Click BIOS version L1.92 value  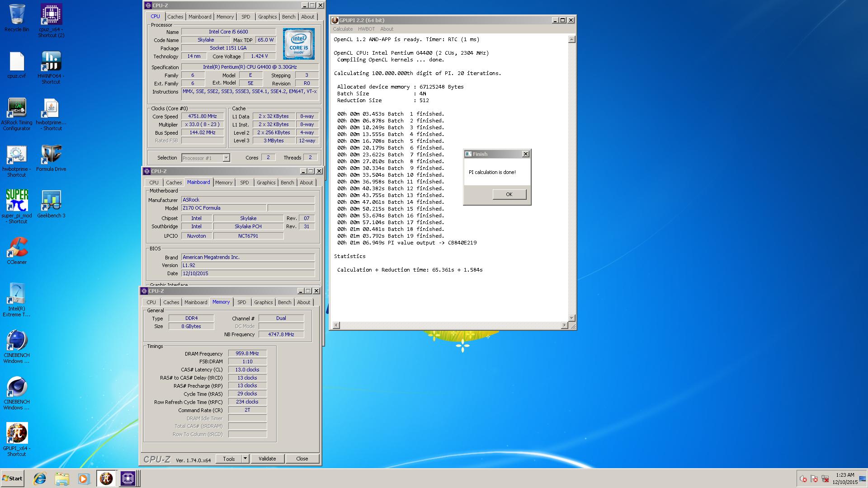(248, 265)
